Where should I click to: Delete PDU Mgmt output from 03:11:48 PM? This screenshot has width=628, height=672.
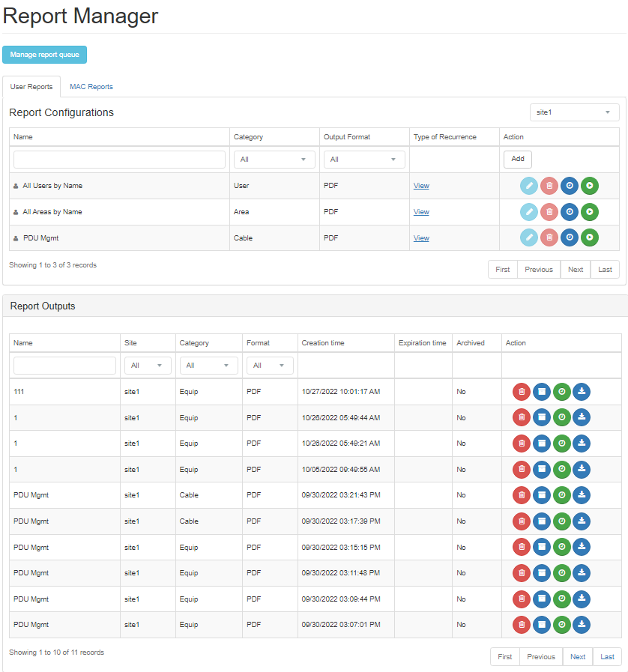click(522, 573)
